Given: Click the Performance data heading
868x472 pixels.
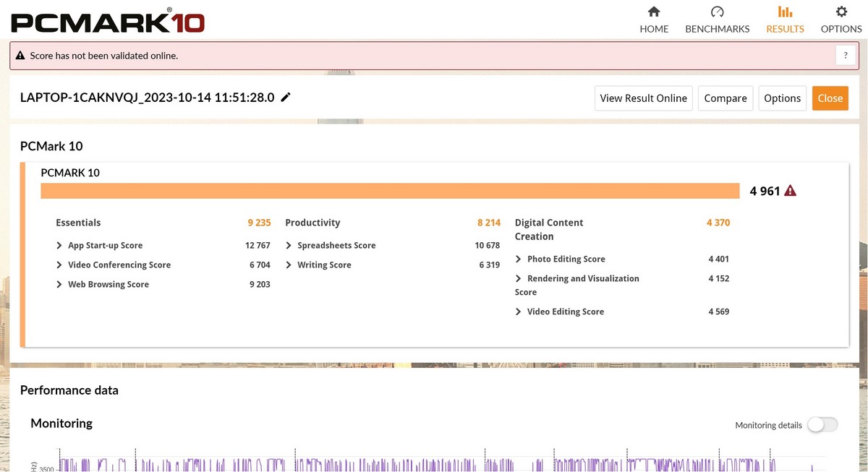Looking at the screenshot, I should pos(69,390).
